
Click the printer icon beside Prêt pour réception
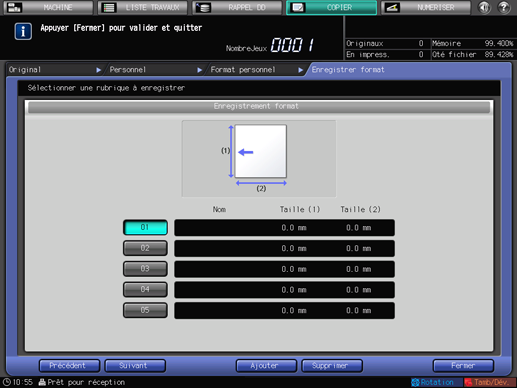(x=42, y=382)
